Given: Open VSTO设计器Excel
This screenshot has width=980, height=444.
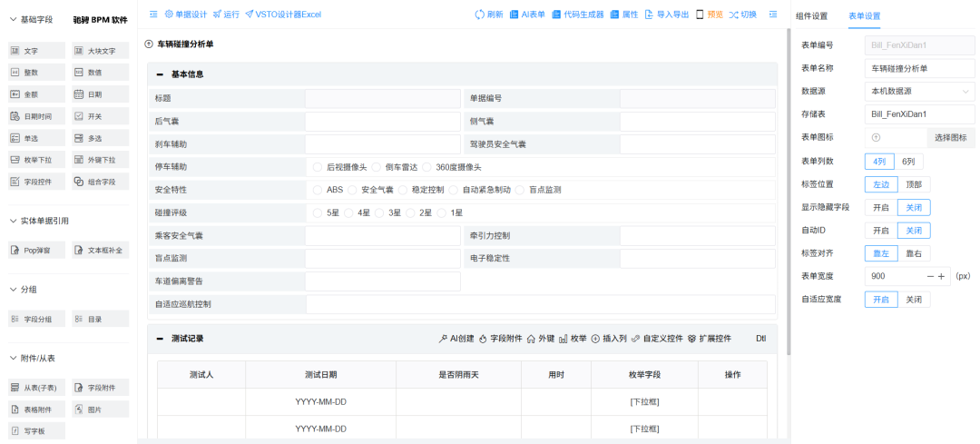Looking at the screenshot, I should 283,14.
